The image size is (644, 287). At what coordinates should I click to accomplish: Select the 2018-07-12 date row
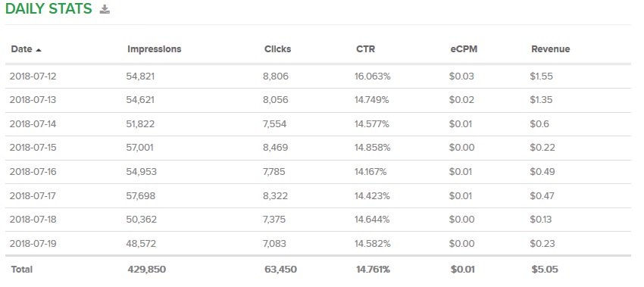coord(318,76)
